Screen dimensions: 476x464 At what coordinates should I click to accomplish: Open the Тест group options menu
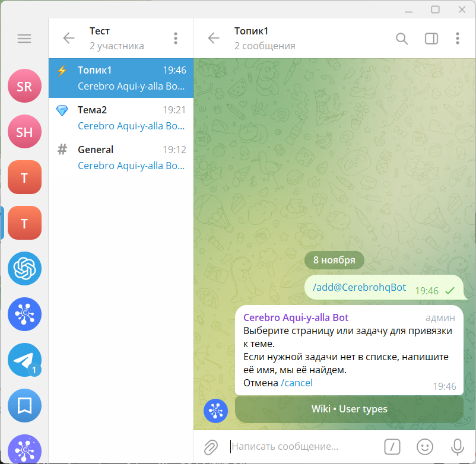click(176, 38)
